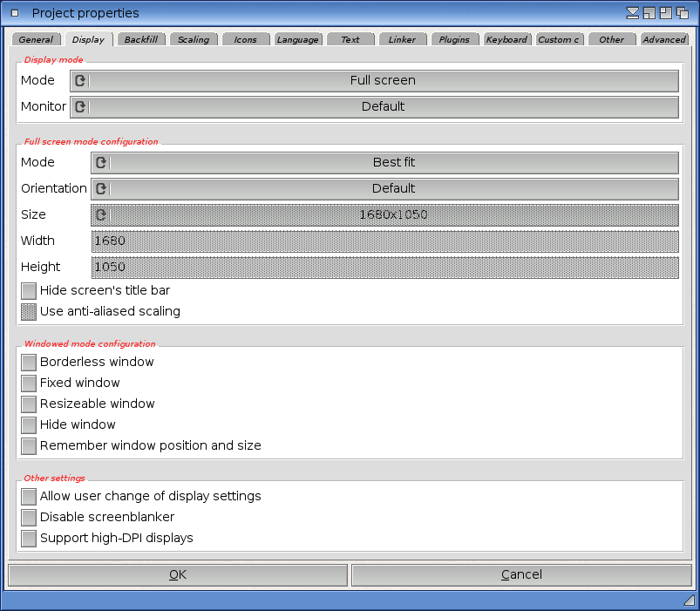Toggle Borderless window checkbox
700x611 pixels.
click(29, 362)
